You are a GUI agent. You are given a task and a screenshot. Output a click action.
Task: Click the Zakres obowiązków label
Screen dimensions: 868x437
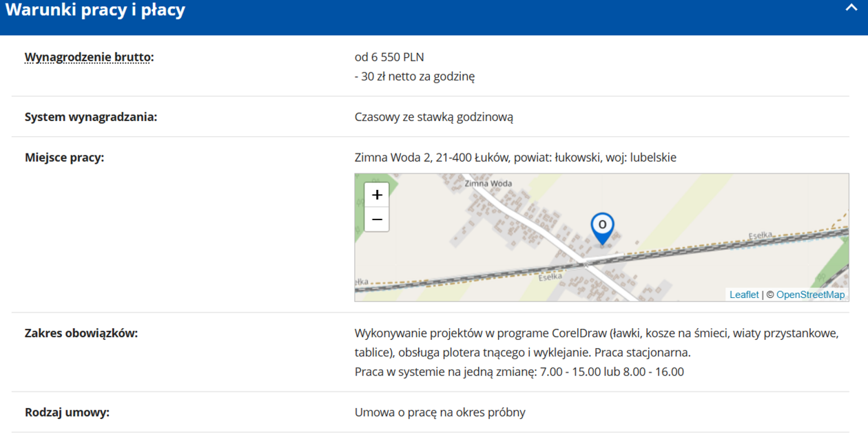click(81, 334)
